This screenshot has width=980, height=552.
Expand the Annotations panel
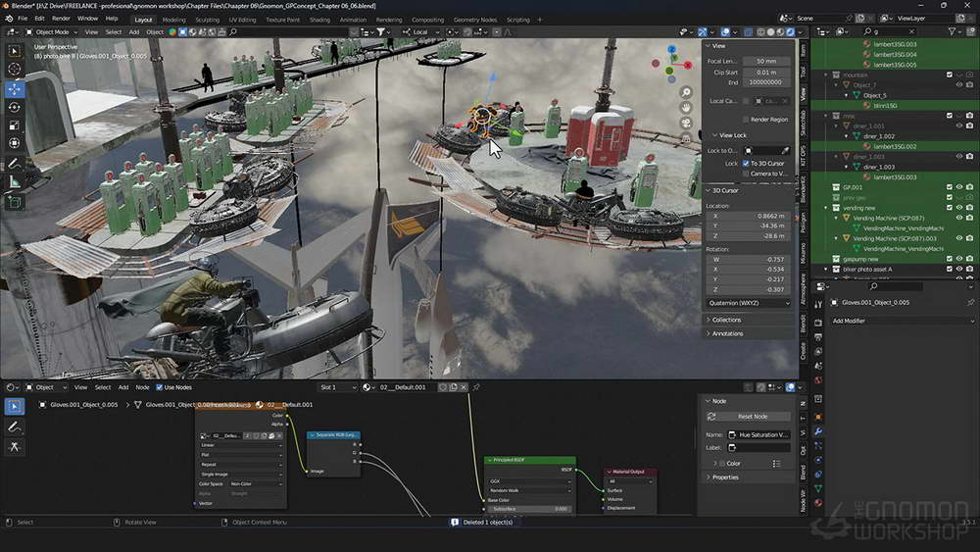727,333
